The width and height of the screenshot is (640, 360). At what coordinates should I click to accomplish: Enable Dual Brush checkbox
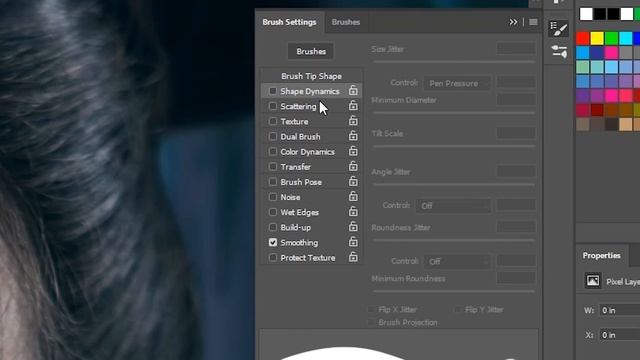coord(273,136)
